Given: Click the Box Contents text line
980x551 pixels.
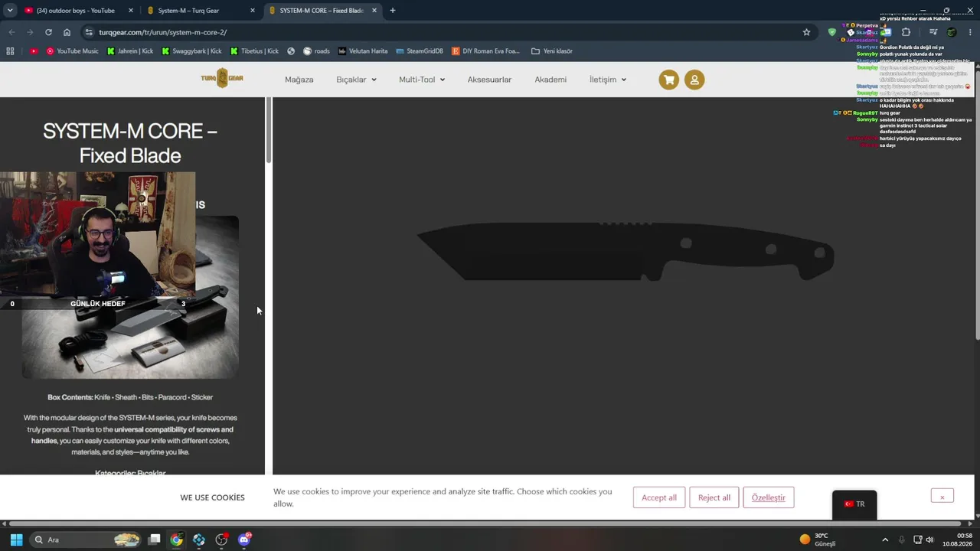Looking at the screenshot, I should (x=130, y=397).
